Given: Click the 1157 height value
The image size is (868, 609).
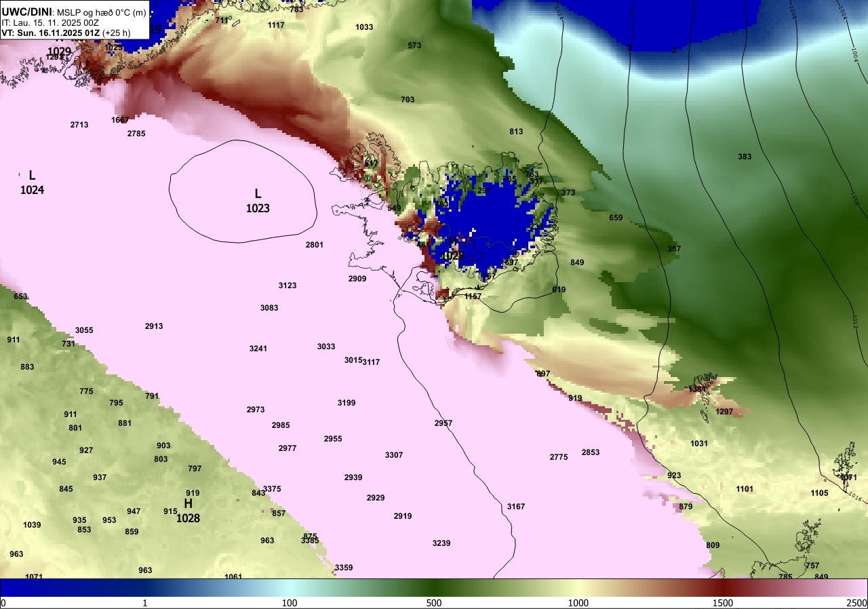Looking at the screenshot, I should tap(473, 296).
